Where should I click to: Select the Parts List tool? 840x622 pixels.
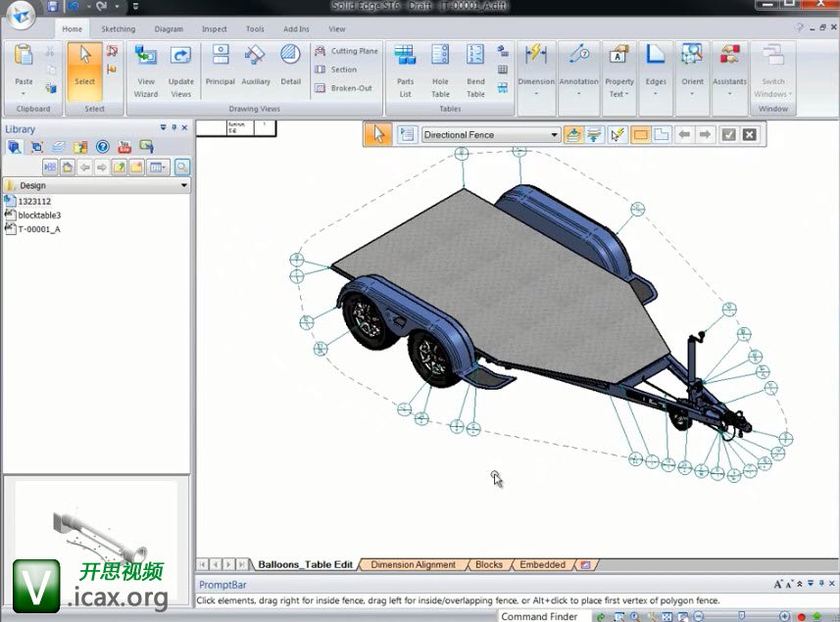[405, 71]
